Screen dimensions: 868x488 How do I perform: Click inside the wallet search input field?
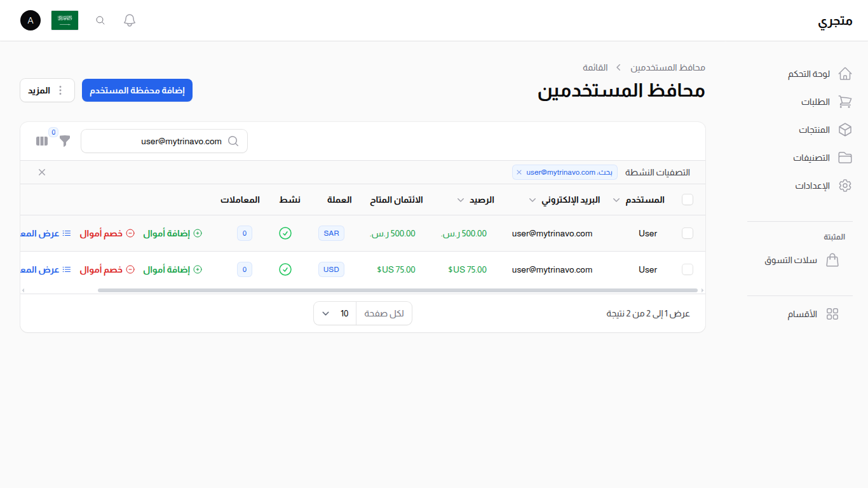[164, 141]
